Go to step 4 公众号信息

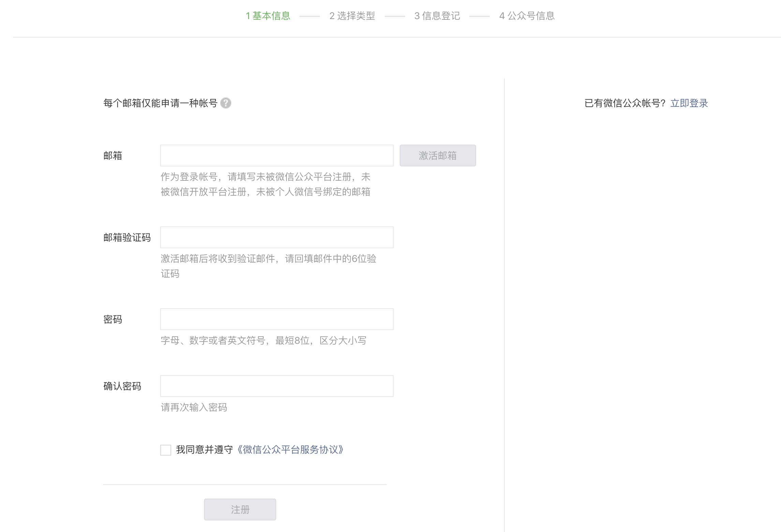[527, 16]
